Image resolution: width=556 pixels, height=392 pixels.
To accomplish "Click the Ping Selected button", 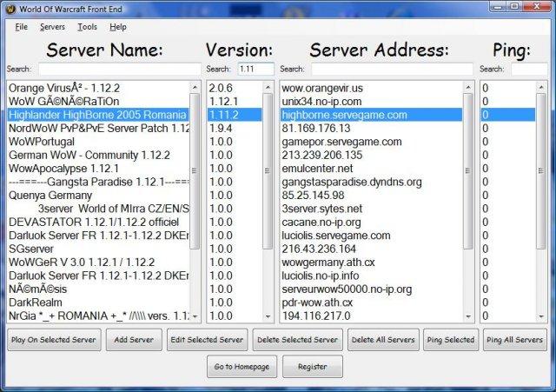I will 450,340.
